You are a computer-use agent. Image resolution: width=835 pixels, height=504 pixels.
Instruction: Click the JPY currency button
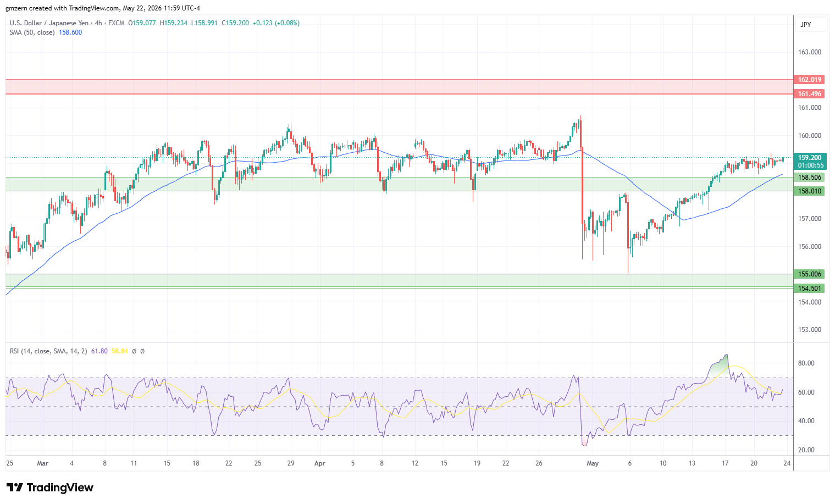[811, 25]
